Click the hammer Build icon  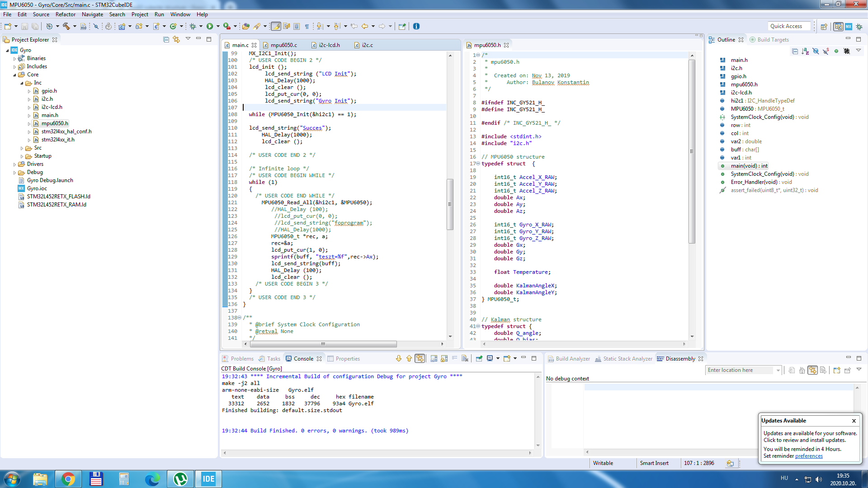pos(66,26)
